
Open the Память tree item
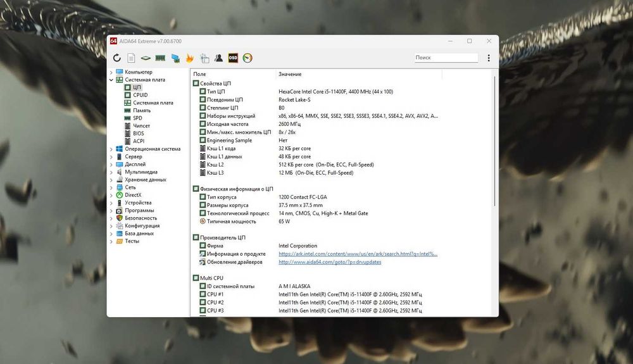pyautogui.click(x=142, y=110)
